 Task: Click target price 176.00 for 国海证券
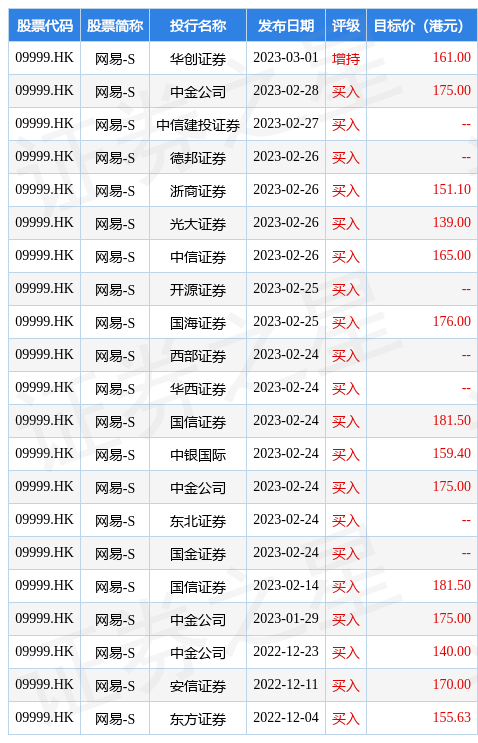coord(451,322)
